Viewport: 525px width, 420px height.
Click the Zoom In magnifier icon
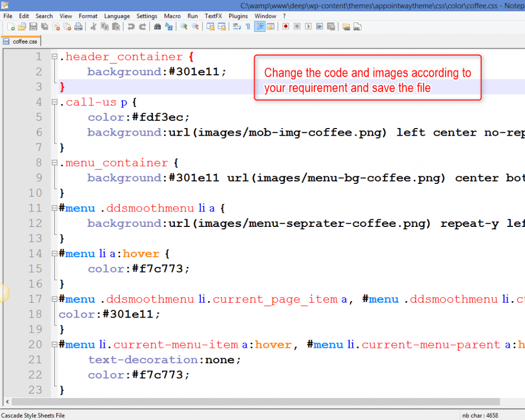coord(184,26)
